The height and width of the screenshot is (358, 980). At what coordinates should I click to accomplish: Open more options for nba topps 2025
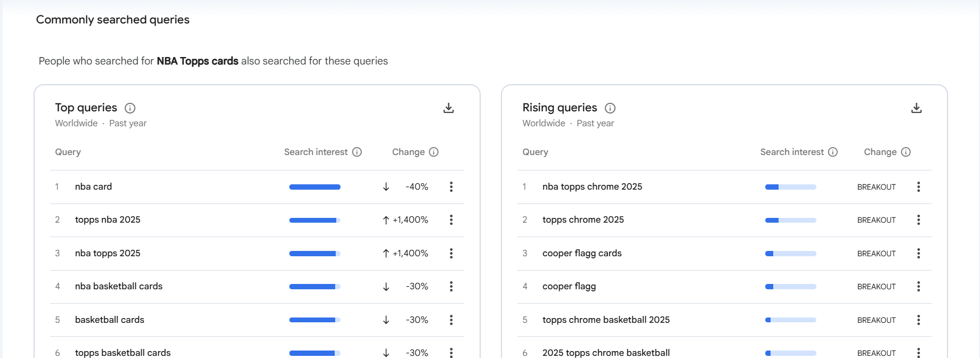pos(451,253)
